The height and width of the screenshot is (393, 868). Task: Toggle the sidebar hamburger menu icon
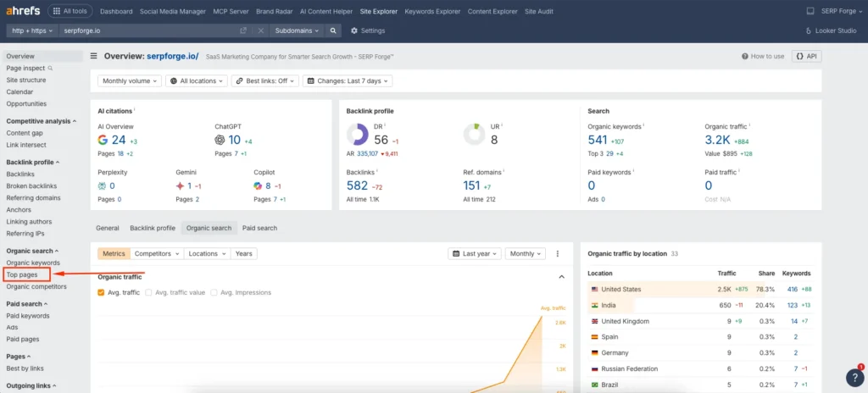[94, 56]
